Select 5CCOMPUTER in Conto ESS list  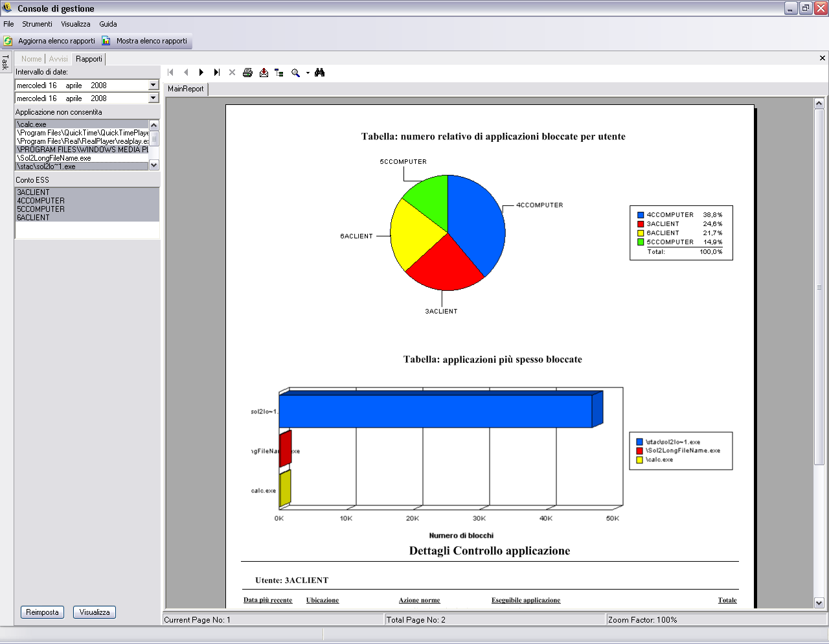point(41,209)
